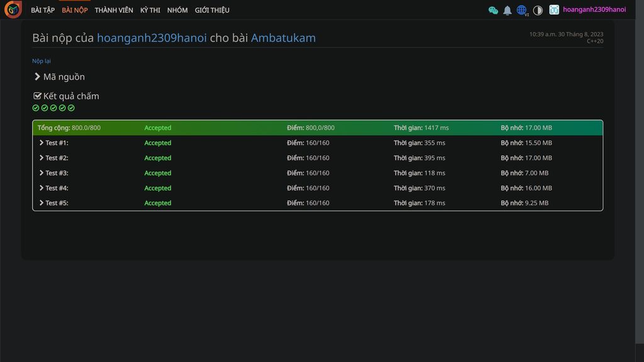Click the second green check result icon
This screenshot has height=362, width=644.
[x=45, y=108]
